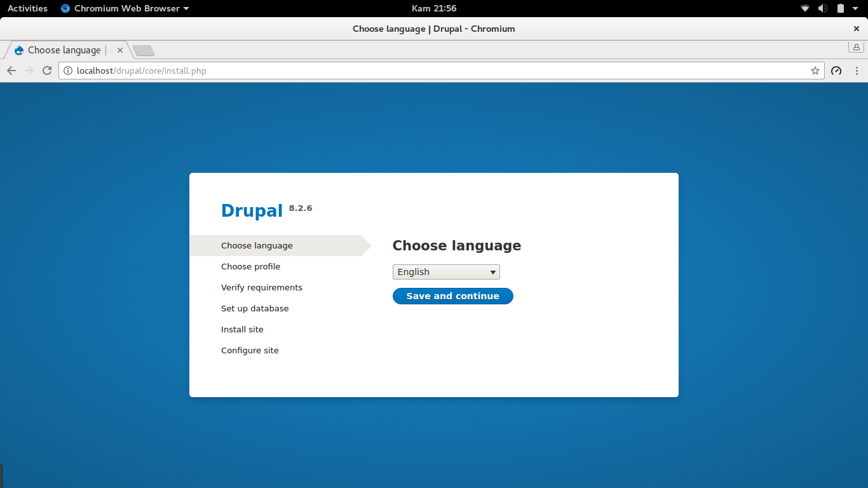Click the profile person icon in tab strip
Image resolution: width=868 pixels, height=488 pixels.
click(856, 47)
